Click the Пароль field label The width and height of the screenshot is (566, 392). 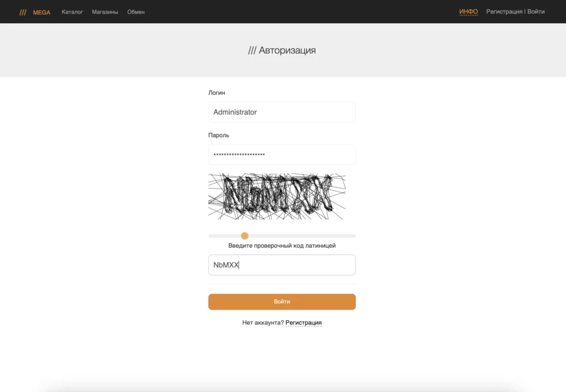coord(219,135)
